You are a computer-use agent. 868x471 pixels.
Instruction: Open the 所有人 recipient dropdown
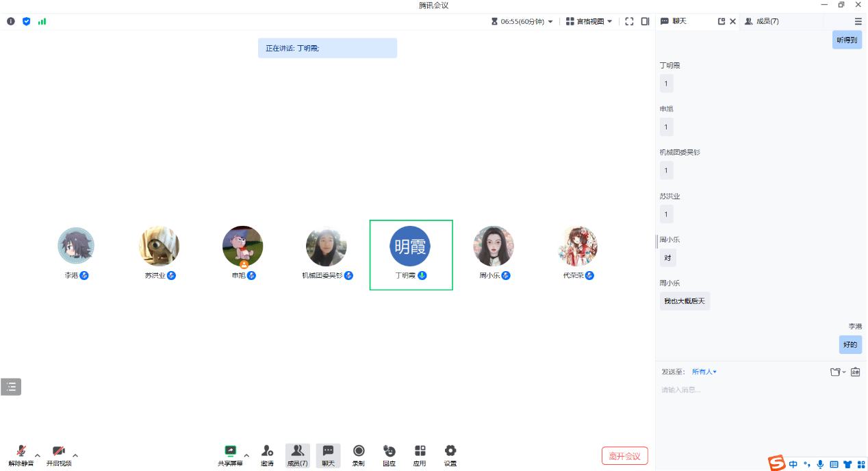[704, 372]
